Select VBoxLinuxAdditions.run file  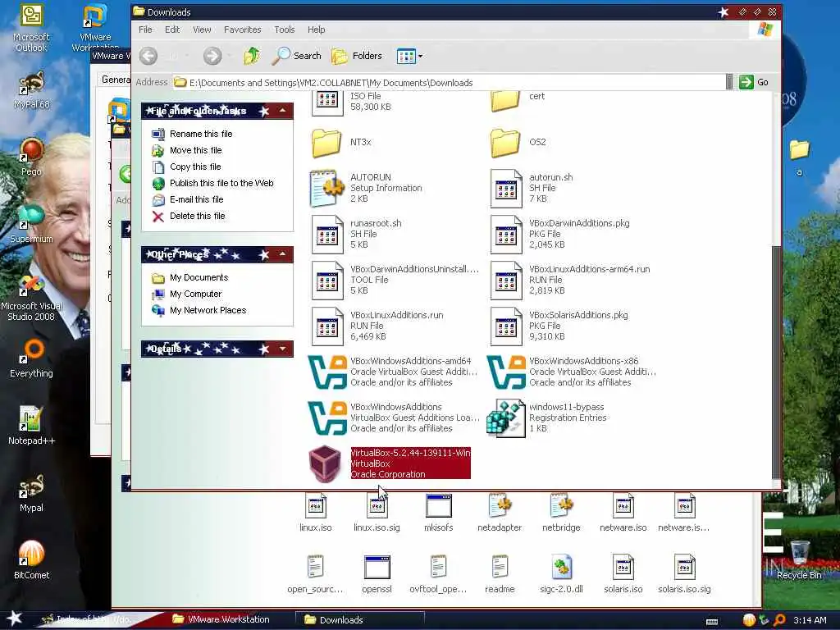(377, 326)
